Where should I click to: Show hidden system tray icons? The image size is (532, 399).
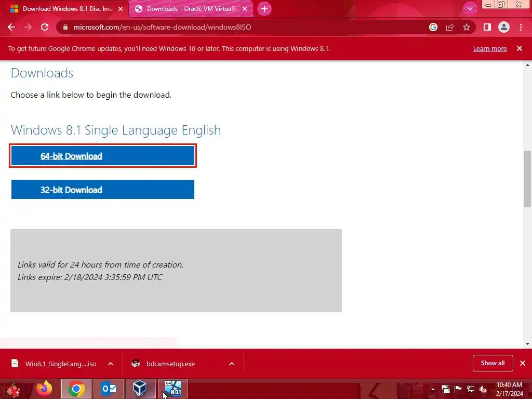coord(433,389)
